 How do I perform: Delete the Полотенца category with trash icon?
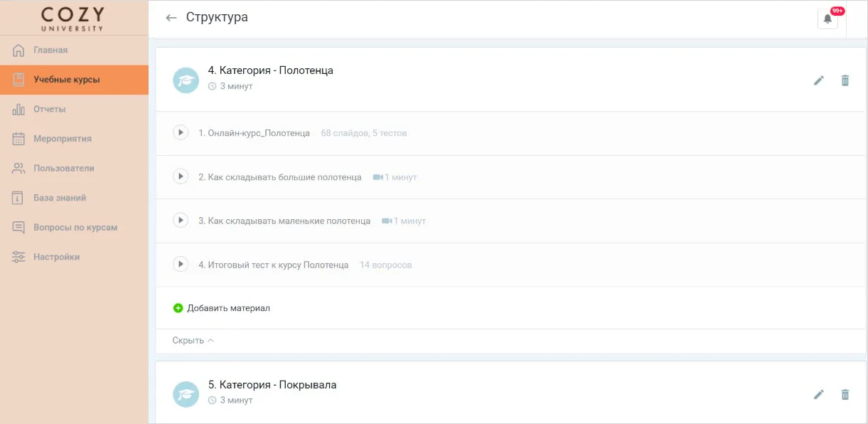coord(845,80)
